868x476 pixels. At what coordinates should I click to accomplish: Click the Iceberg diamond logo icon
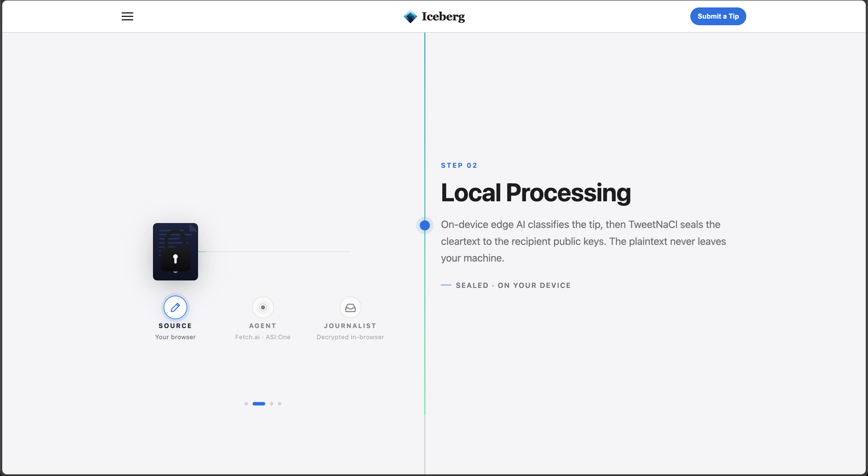410,17
